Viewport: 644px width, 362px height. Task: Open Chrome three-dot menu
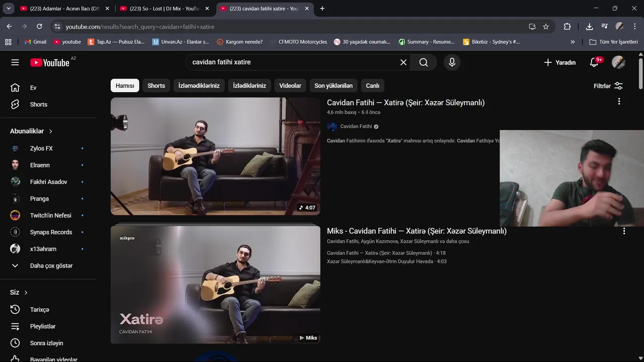tap(635, 27)
